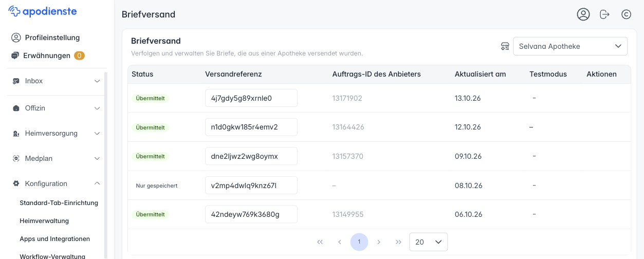The width and height of the screenshot is (644, 259).
Task: Click the date 06.10.26
Action: (468, 214)
